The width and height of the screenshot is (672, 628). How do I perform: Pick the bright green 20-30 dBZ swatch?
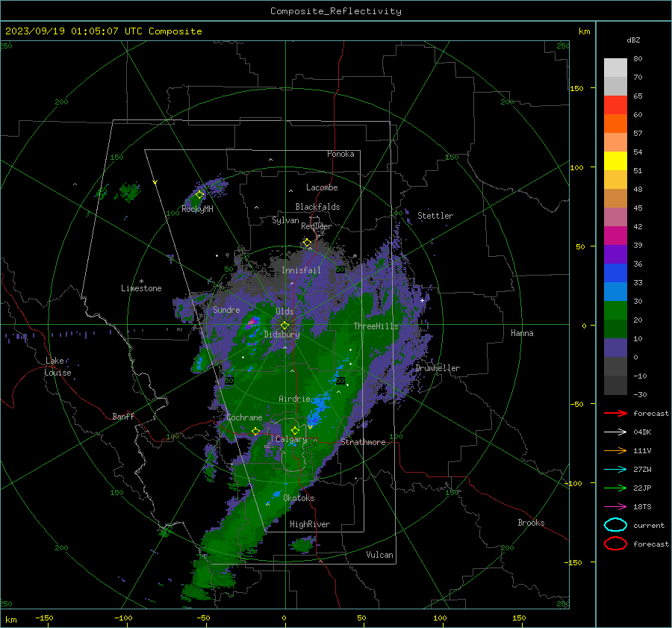pyautogui.click(x=615, y=311)
